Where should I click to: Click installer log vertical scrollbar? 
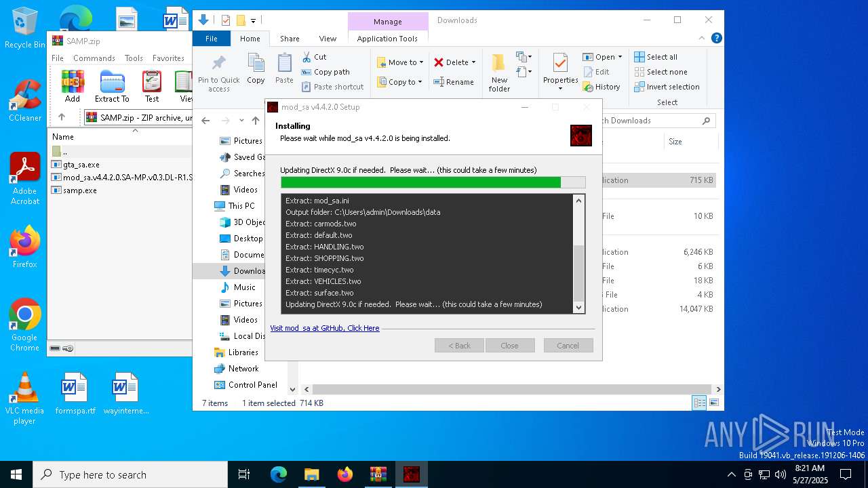point(578,253)
